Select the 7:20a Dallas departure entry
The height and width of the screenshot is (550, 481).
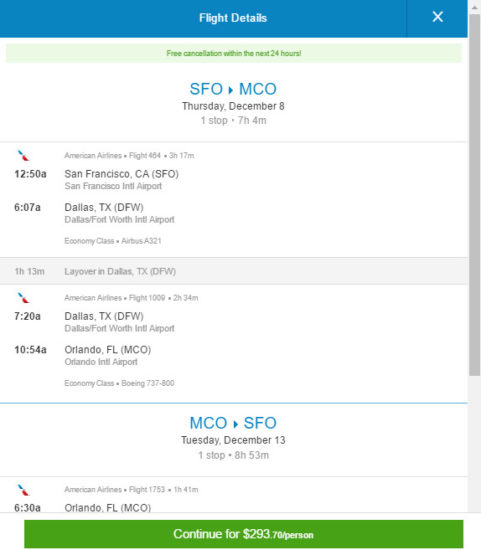(x=94, y=322)
